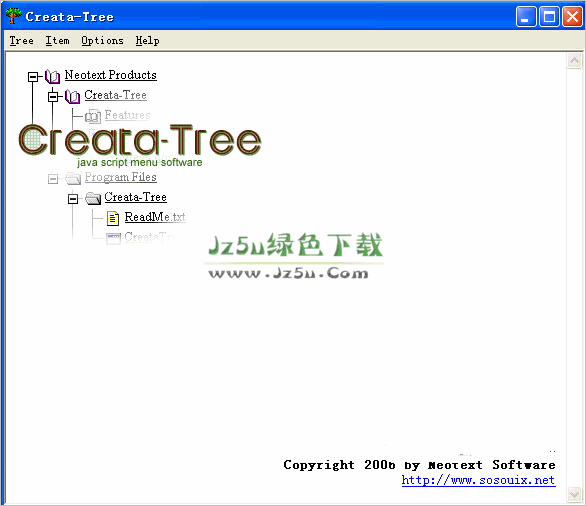This screenshot has width=586, height=506.
Task: Open the http://www.sosouix.net link
Action: click(478, 480)
